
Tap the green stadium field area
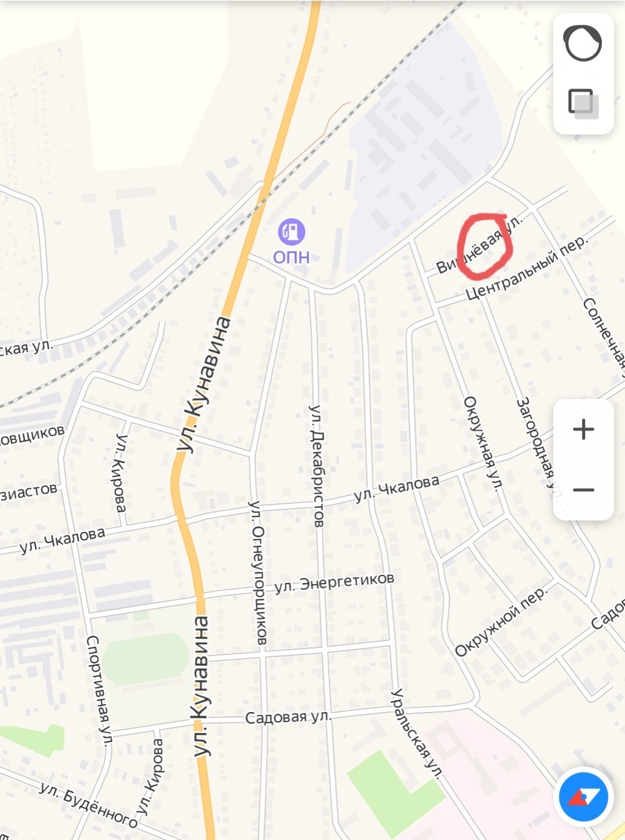pos(146,659)
